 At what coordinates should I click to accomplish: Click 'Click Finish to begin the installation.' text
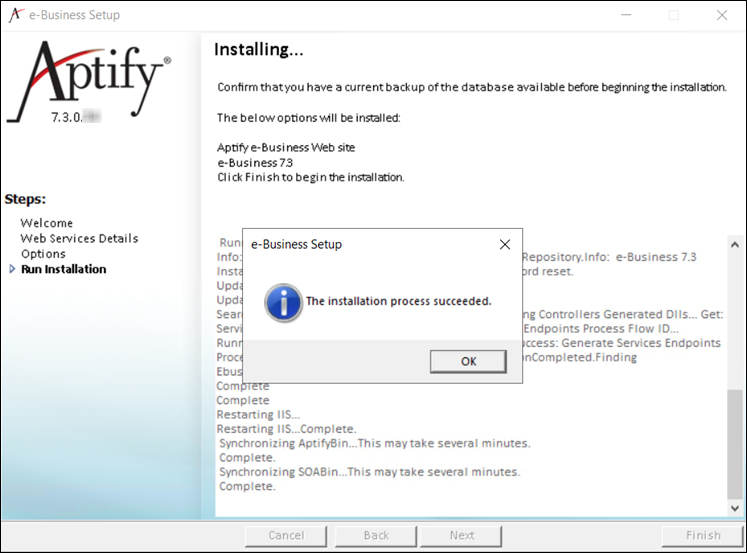click(311, 177)
